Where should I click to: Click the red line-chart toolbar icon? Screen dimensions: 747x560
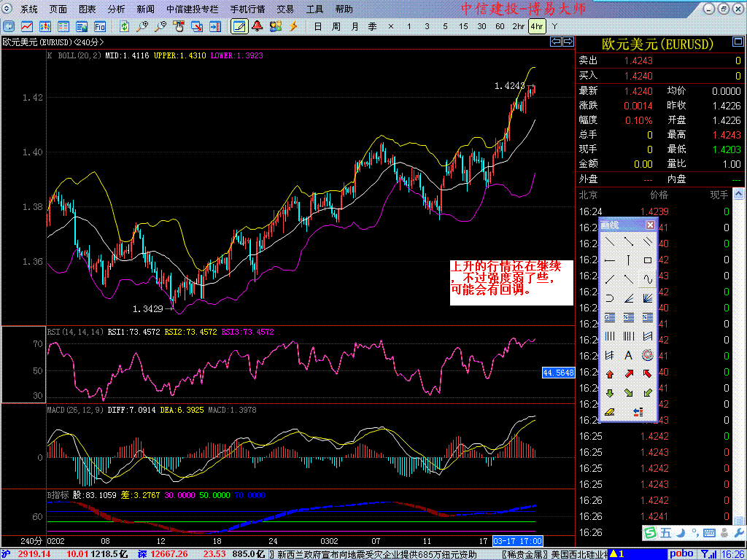coord(27,27)
